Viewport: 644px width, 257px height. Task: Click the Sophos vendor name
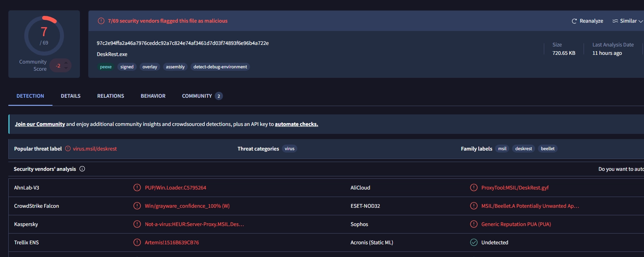[x=359, y=224]
